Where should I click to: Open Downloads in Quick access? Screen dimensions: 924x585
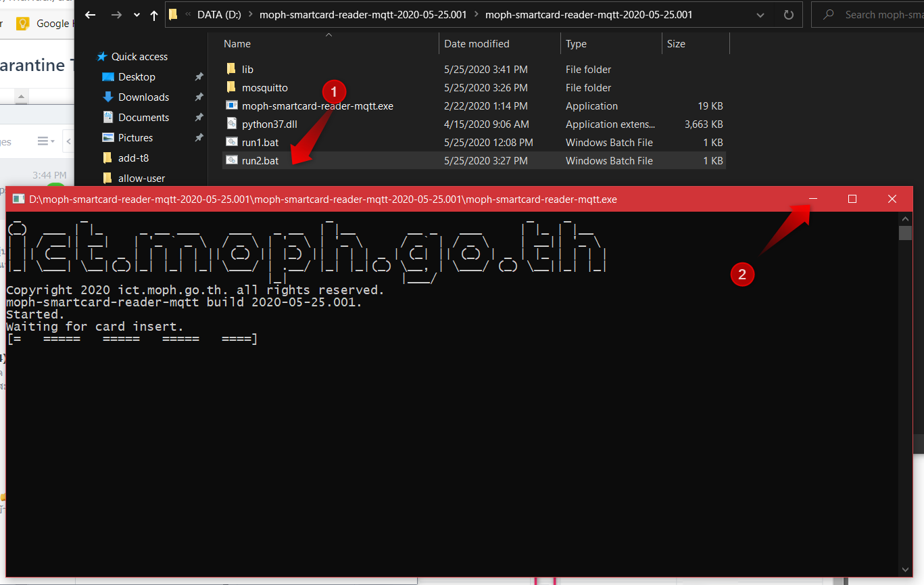coord(143,97)
